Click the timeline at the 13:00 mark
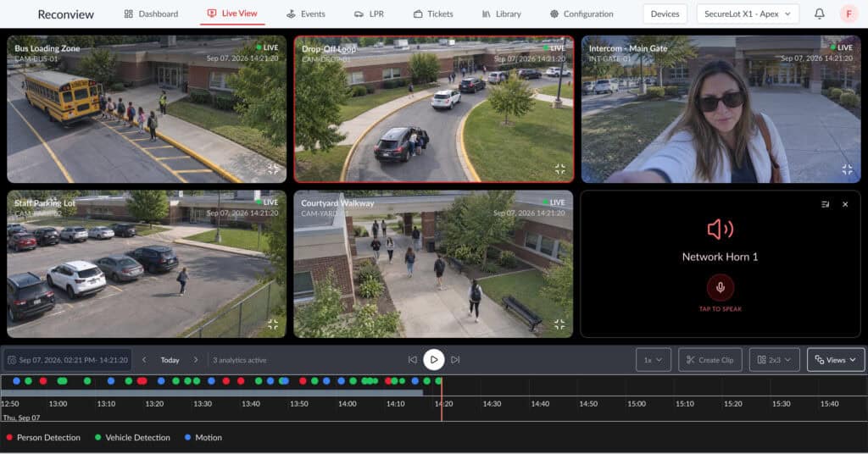868x454 pixels. tap(58, 404)
